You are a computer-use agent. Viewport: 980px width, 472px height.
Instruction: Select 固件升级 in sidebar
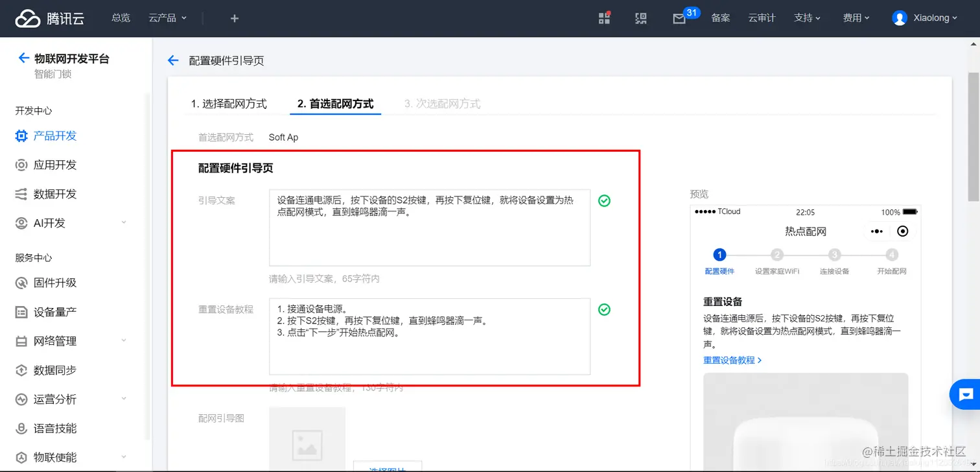55,283
